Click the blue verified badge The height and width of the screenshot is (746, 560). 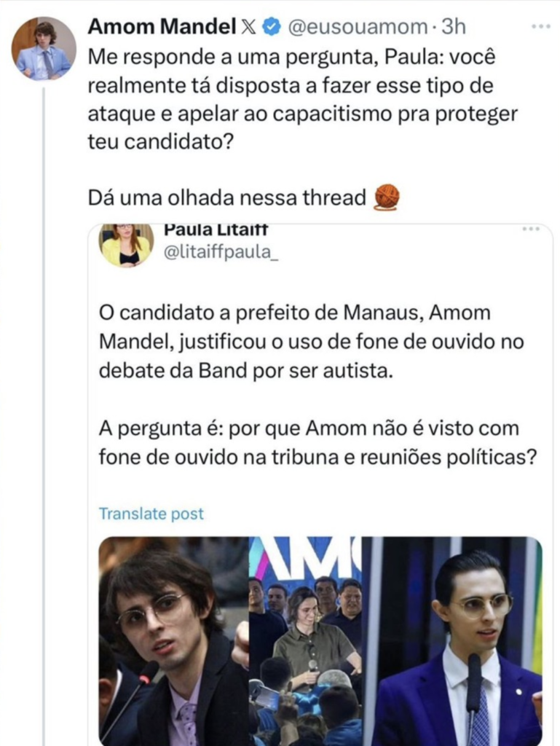point(272,27)
